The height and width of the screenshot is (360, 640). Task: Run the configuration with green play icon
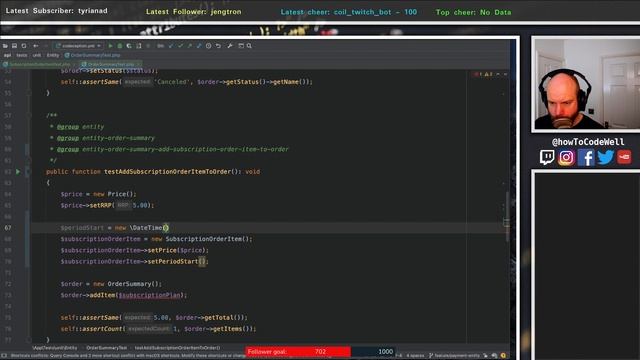point(110,46)
